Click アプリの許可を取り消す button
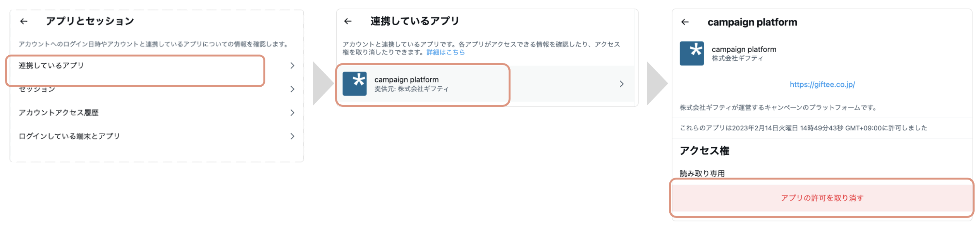The width and height of the screenshot is (980, 226). (822, 198)
